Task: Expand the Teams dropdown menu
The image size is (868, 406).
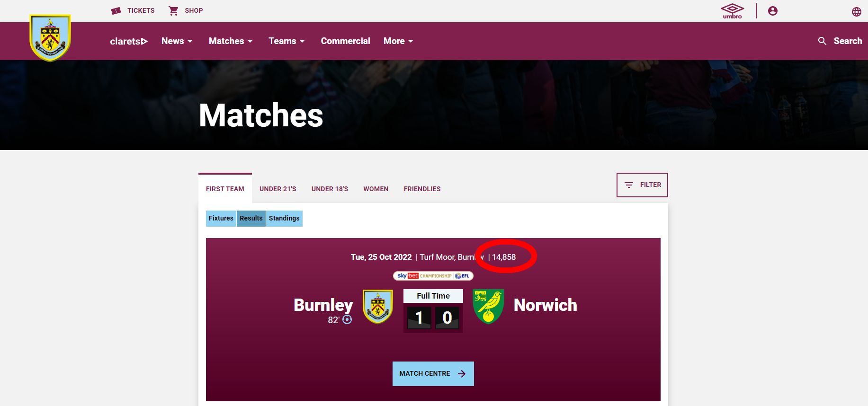Action: tap(286, 41)
